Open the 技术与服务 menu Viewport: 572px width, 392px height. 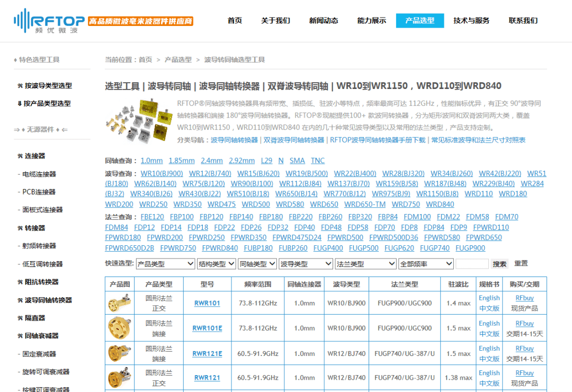[x=471, y=21]
